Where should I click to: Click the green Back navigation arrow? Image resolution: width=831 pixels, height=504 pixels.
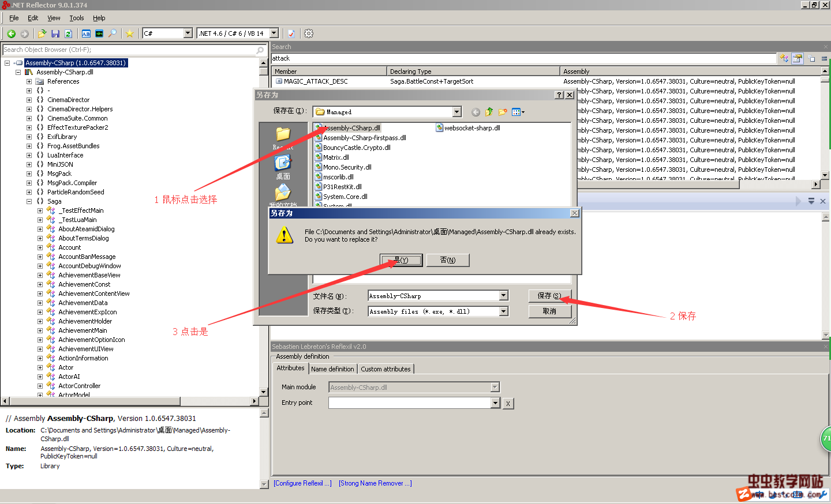tap(11, 33)
